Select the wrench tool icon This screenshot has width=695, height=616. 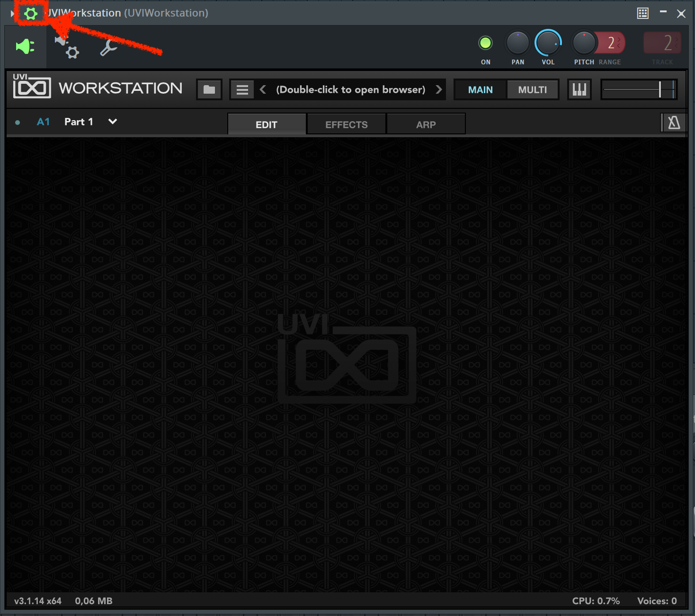(108, 47)
